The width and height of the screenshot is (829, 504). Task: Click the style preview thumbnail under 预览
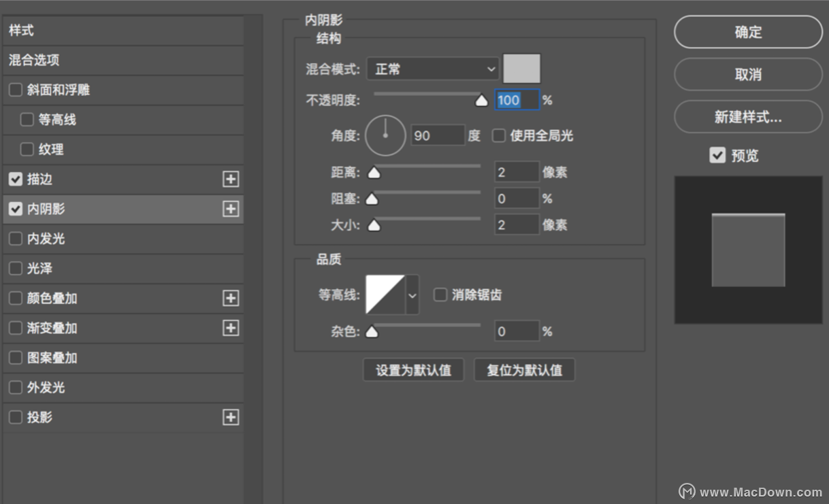748,250
